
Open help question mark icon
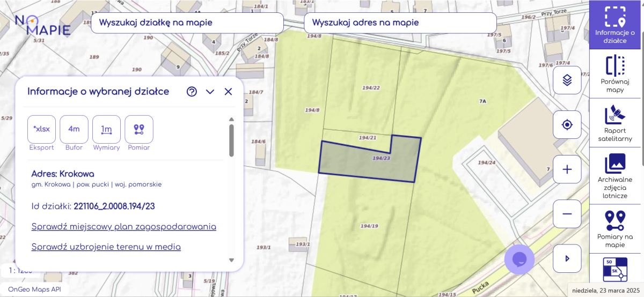point(192,92)
